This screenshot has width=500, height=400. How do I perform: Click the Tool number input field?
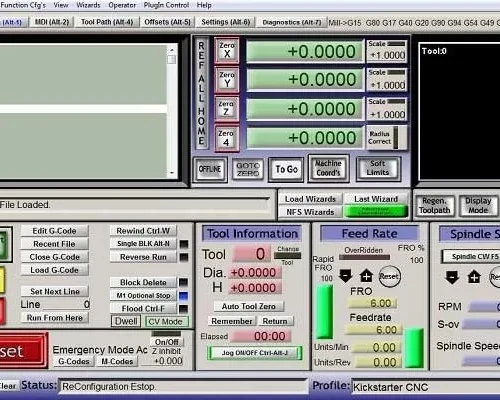click(x=253, y=254)
